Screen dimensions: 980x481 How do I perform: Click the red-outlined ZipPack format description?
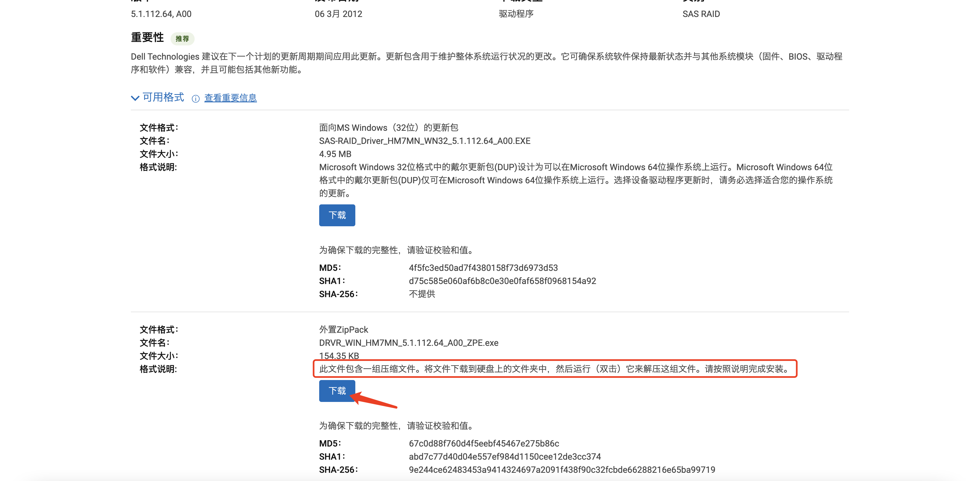(554, 369)
